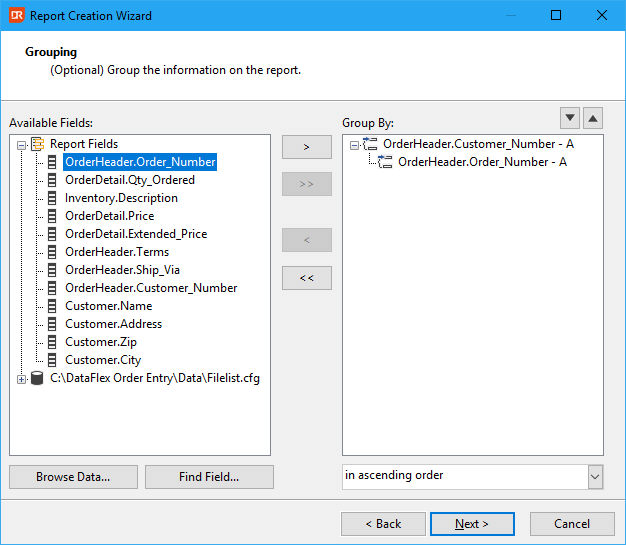Image resolution: width=626 pixels, height=545 pixels.
Task: Open the ascending order sort dropdown
Action: point(595,477)
